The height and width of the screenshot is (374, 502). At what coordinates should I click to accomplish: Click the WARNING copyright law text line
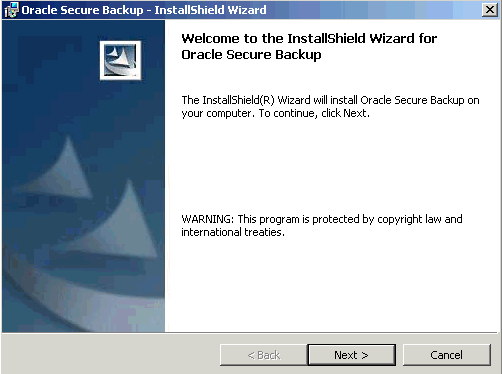point(322,219)
